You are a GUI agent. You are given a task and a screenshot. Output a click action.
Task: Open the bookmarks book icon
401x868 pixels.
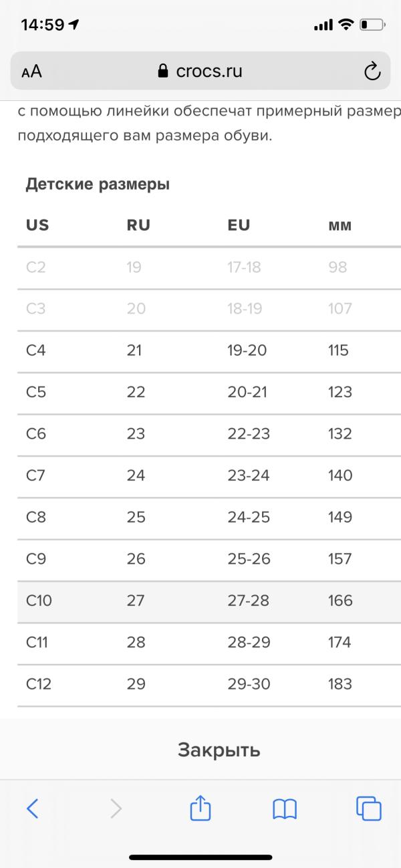pos(285,810)
